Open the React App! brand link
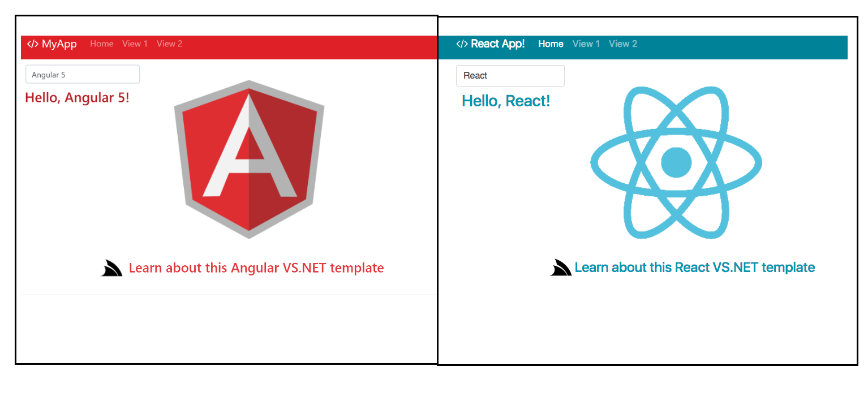The width and height of the screenshot is (868, 397). pos(498,44)
